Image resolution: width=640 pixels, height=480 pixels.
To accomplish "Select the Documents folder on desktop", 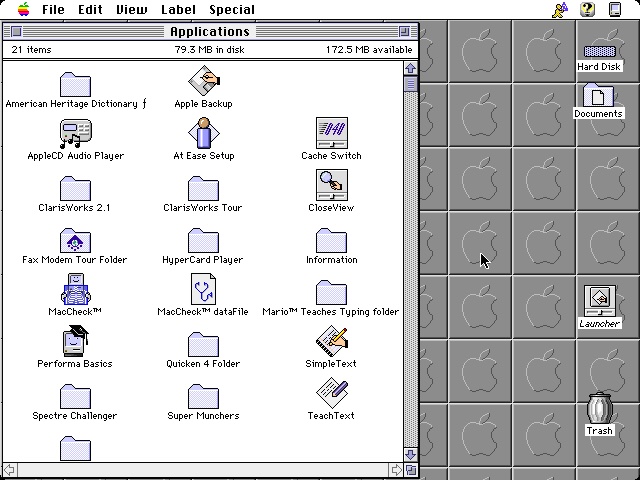I will [598, 95].
